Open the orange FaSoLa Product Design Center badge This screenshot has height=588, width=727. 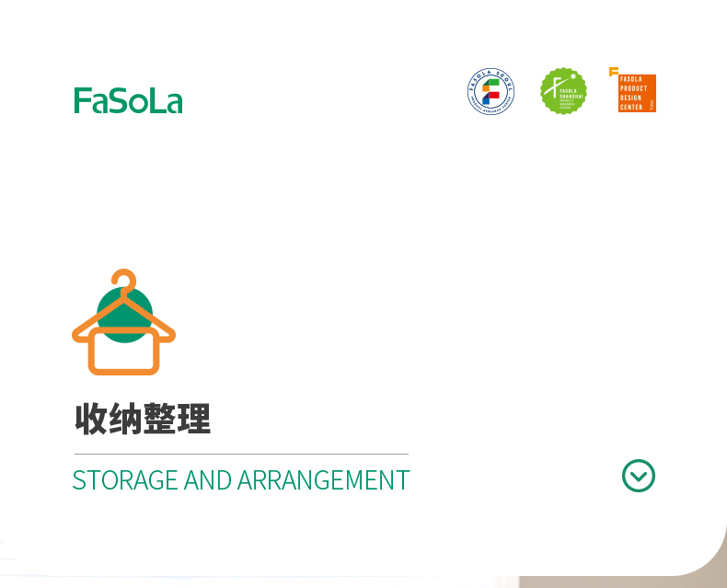point(632,90)
